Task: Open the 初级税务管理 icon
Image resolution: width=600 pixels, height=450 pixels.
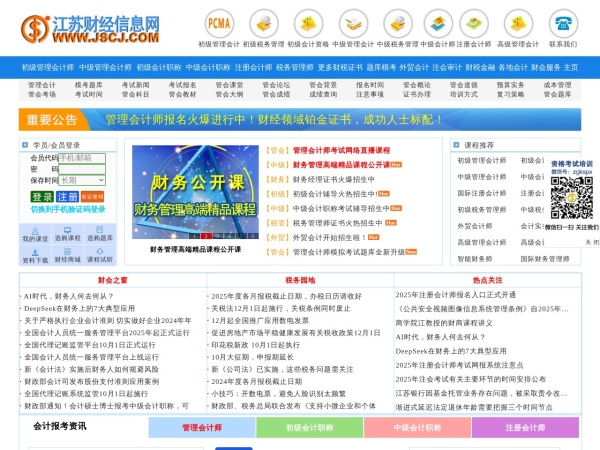Action: click(264, 24)
